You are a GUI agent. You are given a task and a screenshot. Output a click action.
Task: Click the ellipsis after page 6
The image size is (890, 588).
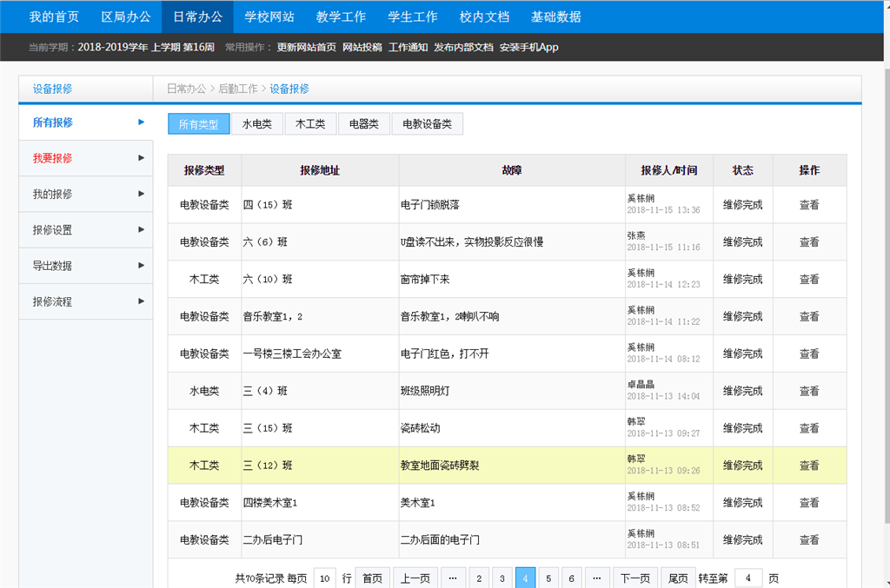point(597,578)
